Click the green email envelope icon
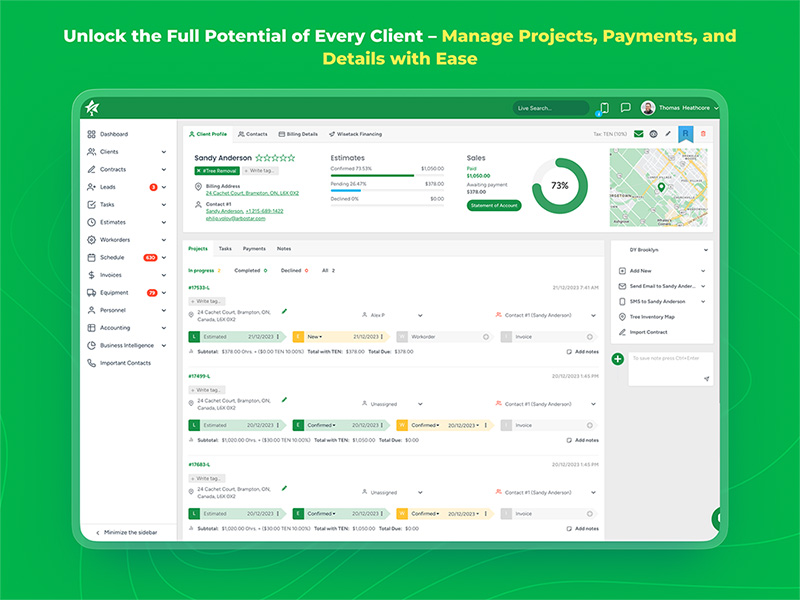800x600 pixels. pyautogui.click(x=638, y=134)
